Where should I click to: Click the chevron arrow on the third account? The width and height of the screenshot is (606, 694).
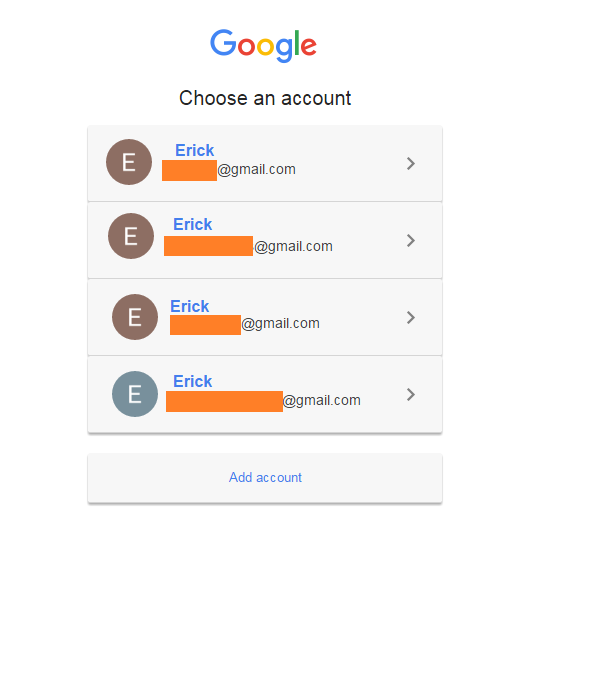click(x=411, y=317)
